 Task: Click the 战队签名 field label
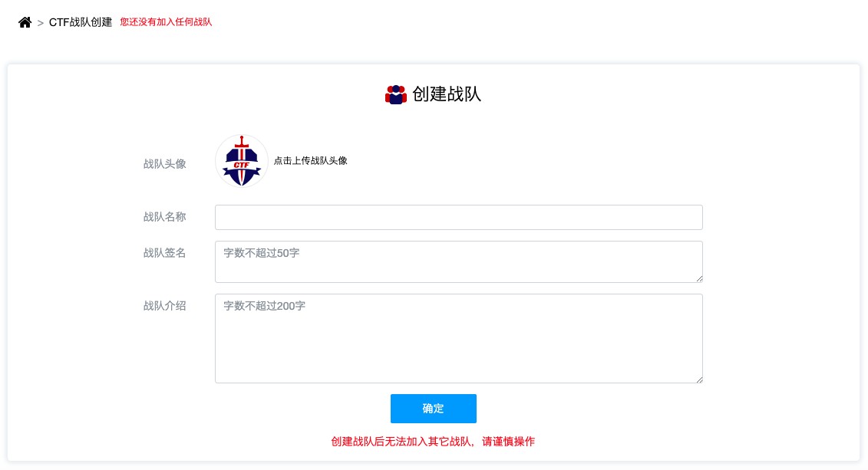(164, 253)
